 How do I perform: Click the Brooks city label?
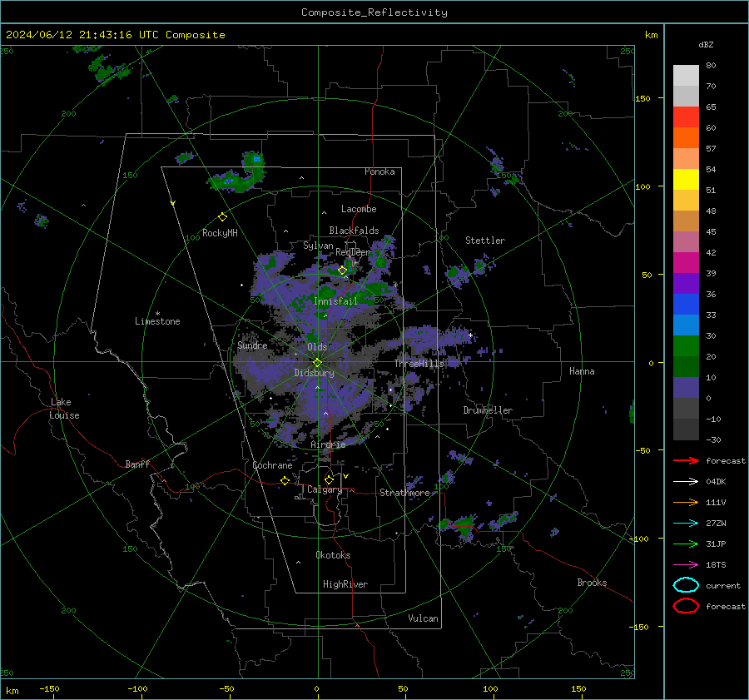pos(592,583)
